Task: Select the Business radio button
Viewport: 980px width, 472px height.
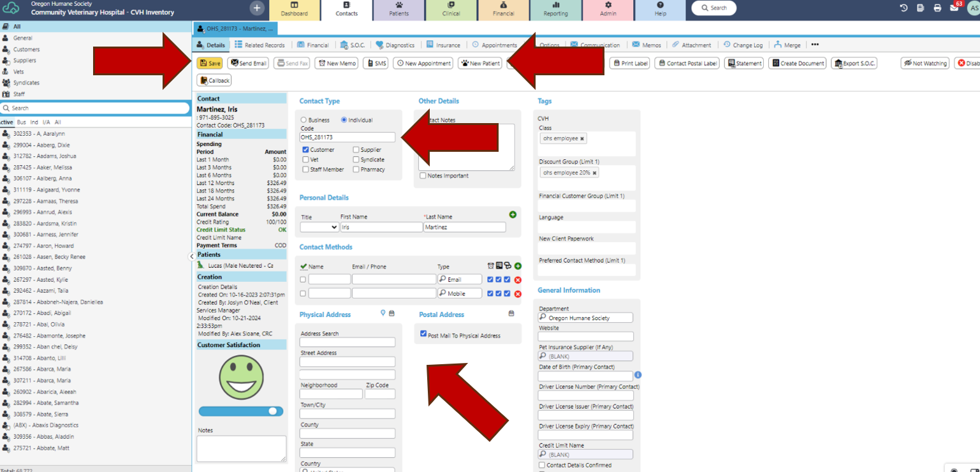Action: pyautogui.click(x=304, y=120)
